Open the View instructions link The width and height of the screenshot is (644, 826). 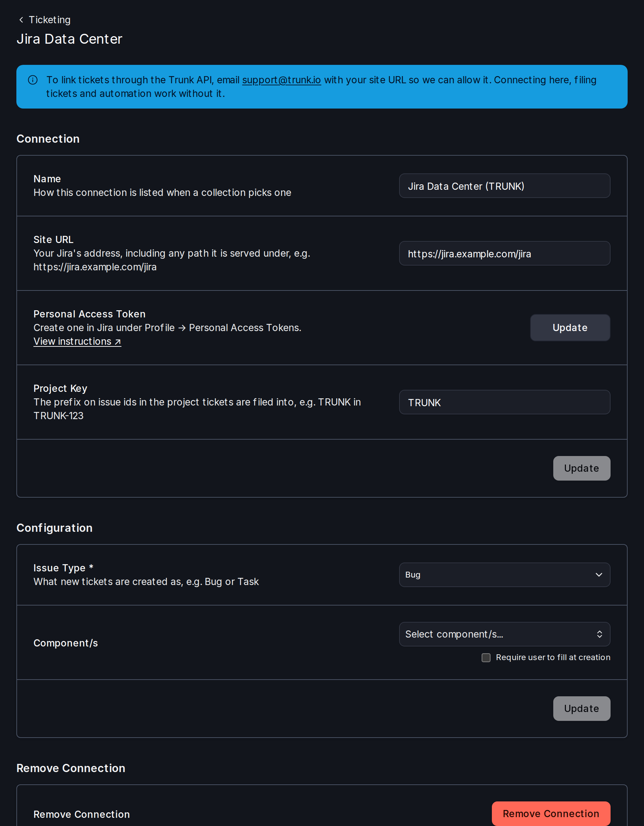point(77,341)
